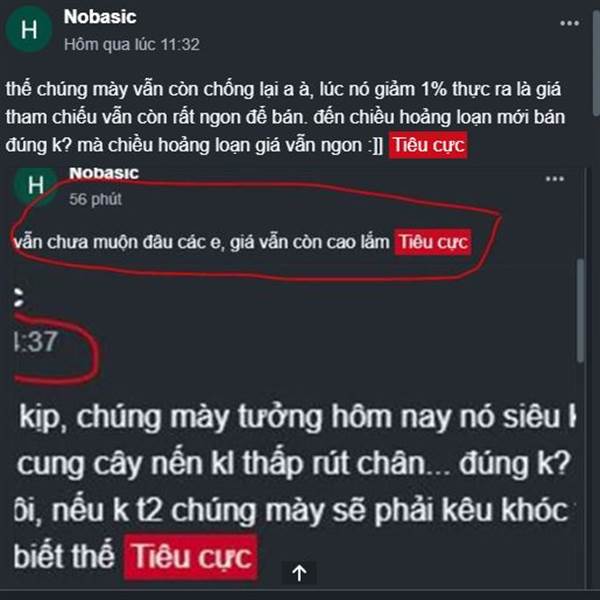Click the post text starting 'thế chúng mày vẫn còn'

pyautogui.click(x=285, y=117)
